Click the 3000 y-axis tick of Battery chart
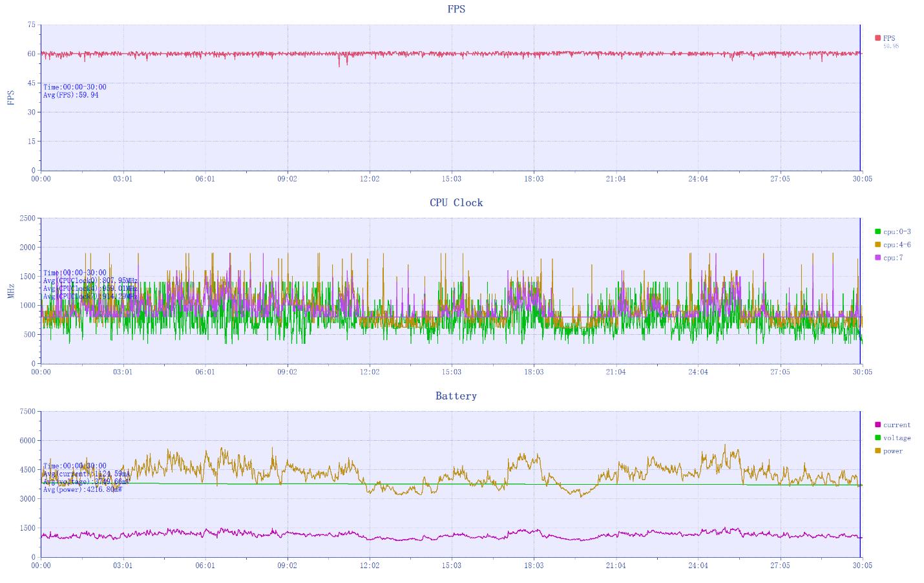Viewport: 924px width, 583px height. (x=28, y=498)
